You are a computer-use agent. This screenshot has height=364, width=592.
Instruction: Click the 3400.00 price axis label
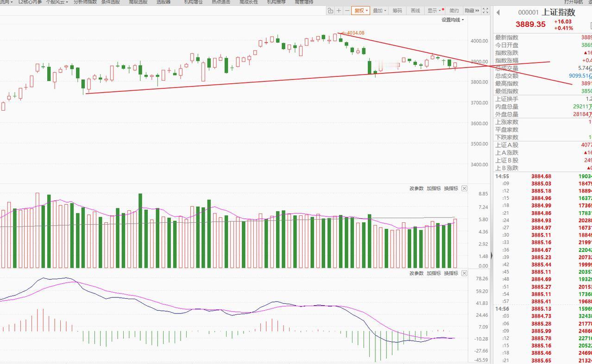coord(479,164)
